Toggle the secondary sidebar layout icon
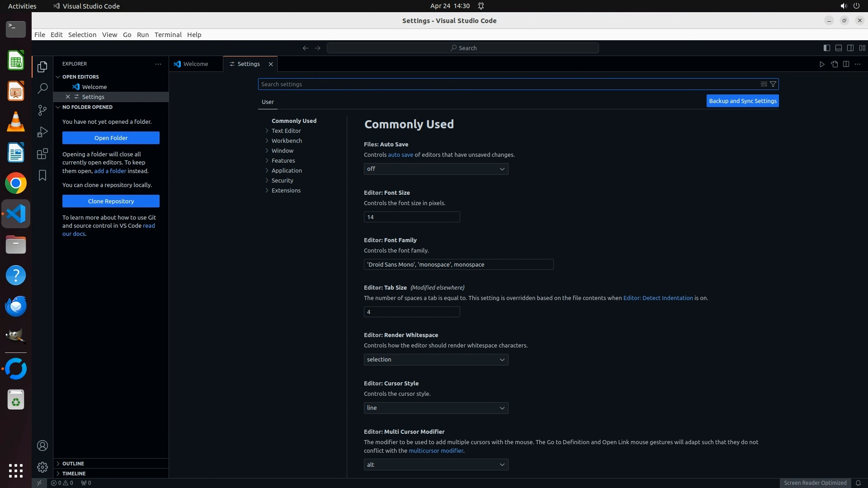868x488 pixels. pyautogui.click(x=850, y=48)
